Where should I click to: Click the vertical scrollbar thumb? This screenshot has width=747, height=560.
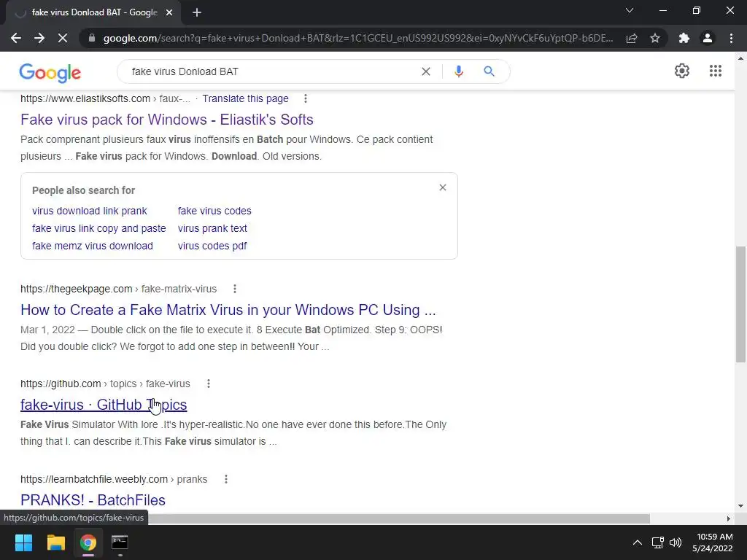click(740, 304)
